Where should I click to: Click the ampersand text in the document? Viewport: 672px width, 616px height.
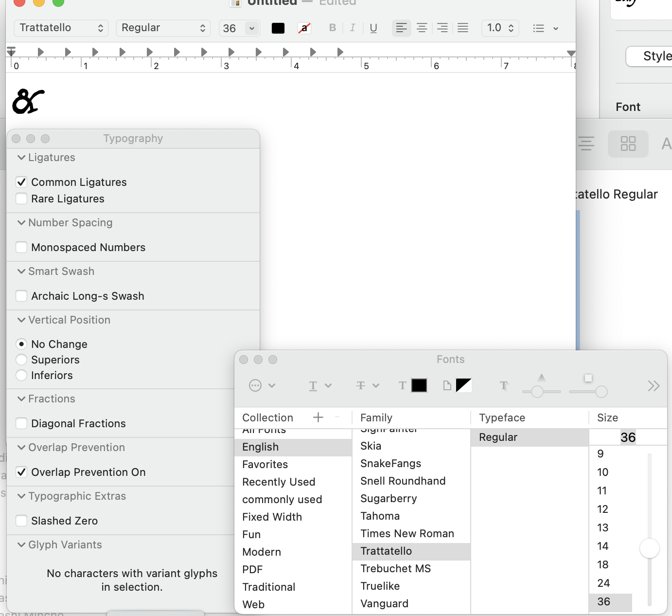pyautogui.click(x=28, y=101)
